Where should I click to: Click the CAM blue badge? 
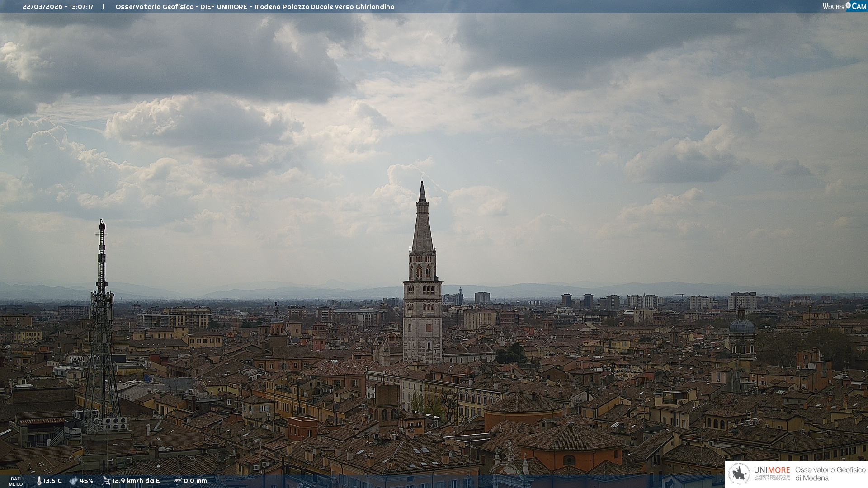(x=859, y=6)
